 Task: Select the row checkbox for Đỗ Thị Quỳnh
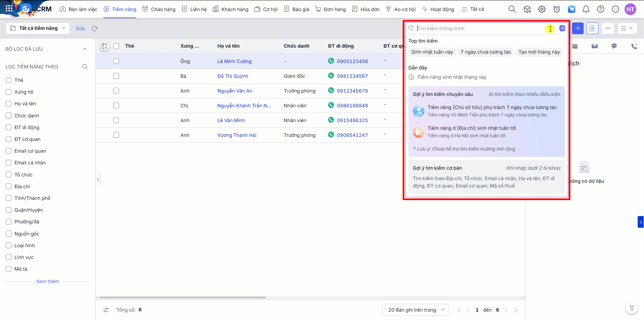click(116, 76)
